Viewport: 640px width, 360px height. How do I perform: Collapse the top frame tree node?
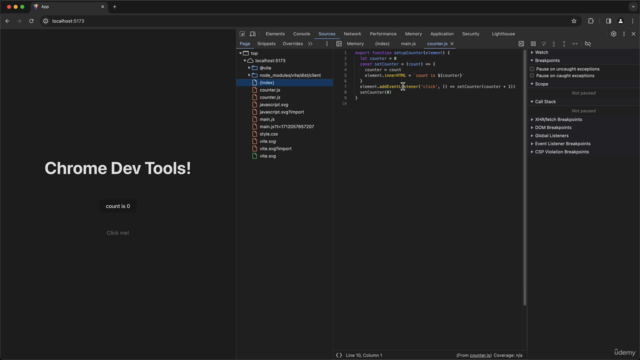(x=240, y=53)
